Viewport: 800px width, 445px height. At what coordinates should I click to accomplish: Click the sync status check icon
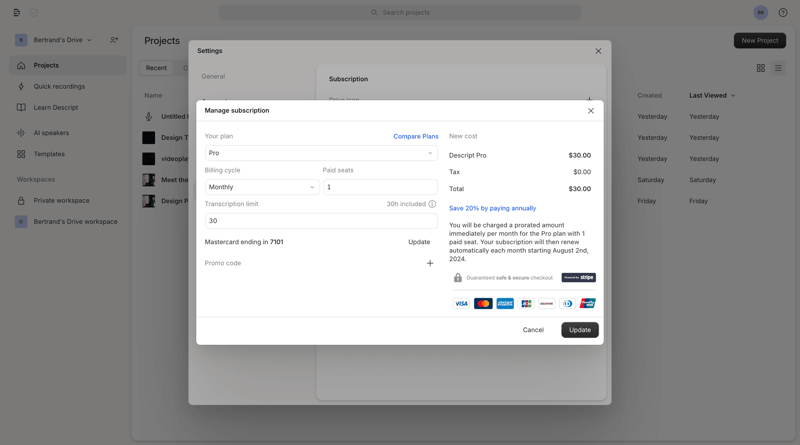tap(34, 12)
